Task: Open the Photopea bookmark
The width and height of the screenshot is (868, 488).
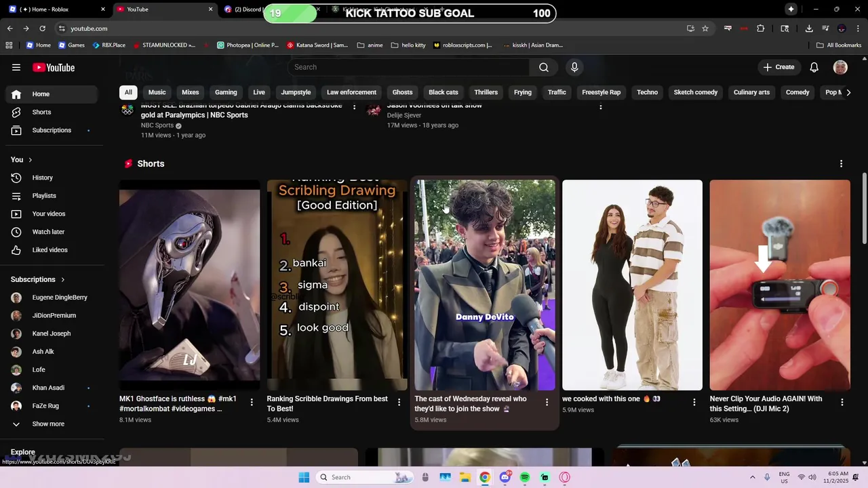Action: (248, 45)
